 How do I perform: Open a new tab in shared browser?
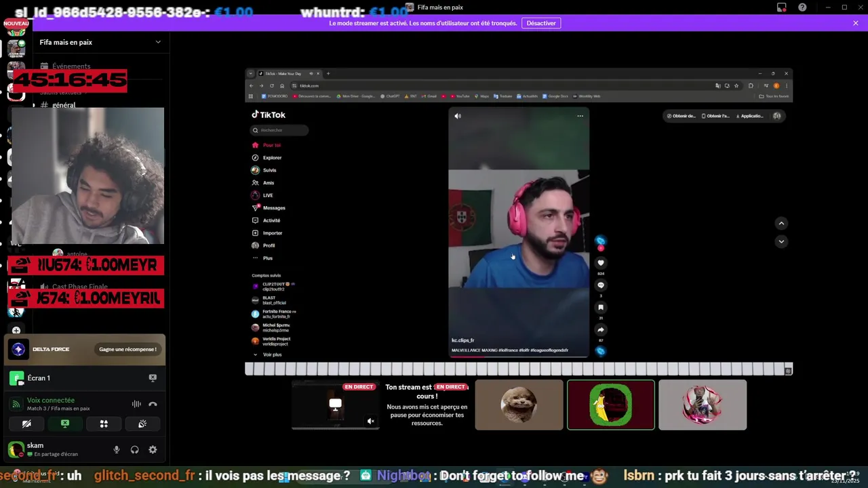pos(328,73)
